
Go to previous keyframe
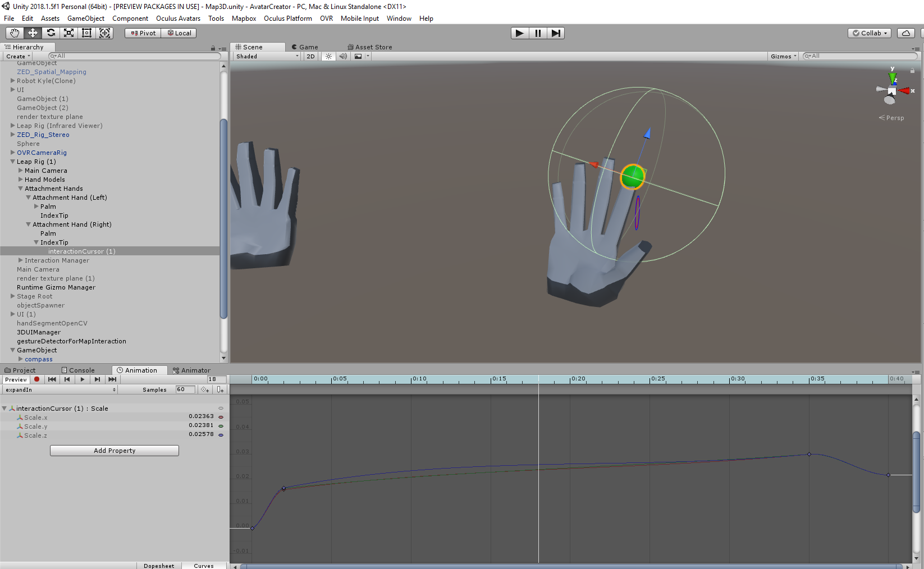67,379
